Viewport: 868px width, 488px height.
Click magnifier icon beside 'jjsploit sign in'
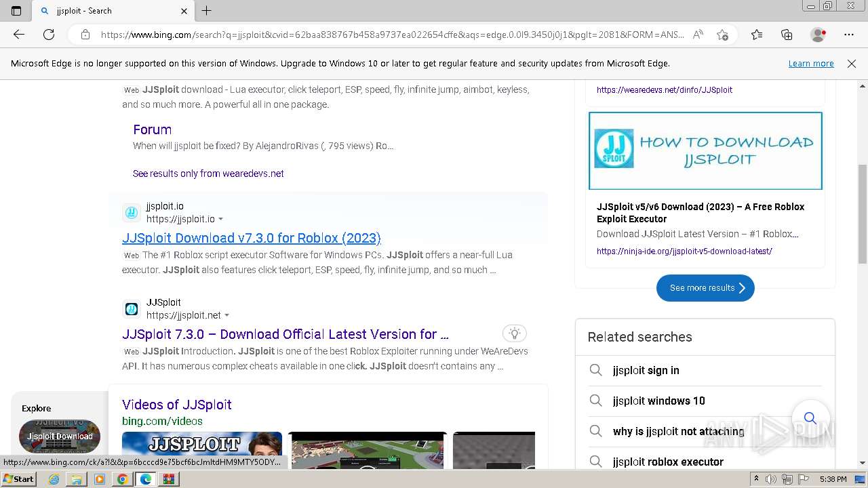(x=595, y=370)
